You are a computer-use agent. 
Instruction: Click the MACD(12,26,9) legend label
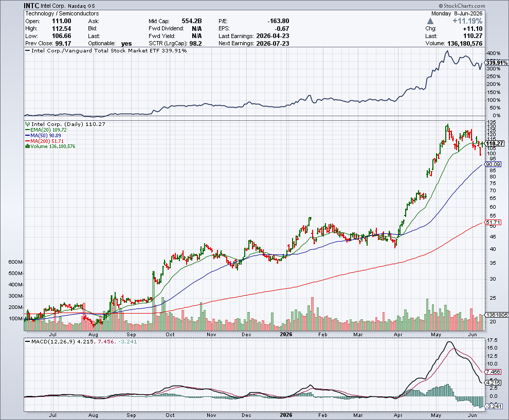coord(53,341)
